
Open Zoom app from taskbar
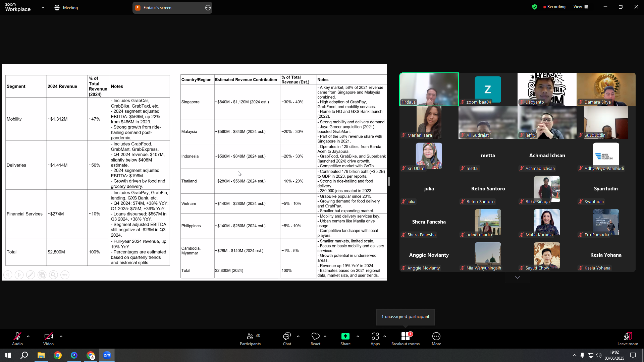pyautogui.click(x=107, y=355)
